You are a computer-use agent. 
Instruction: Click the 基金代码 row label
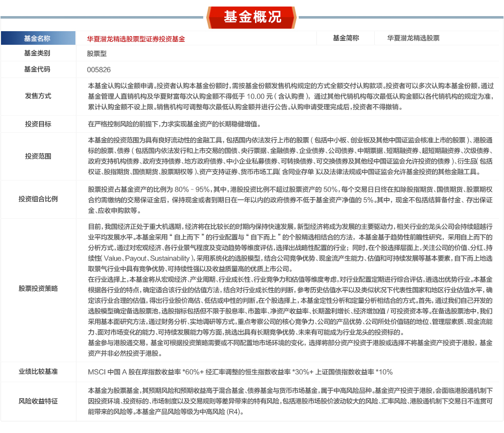38,69
